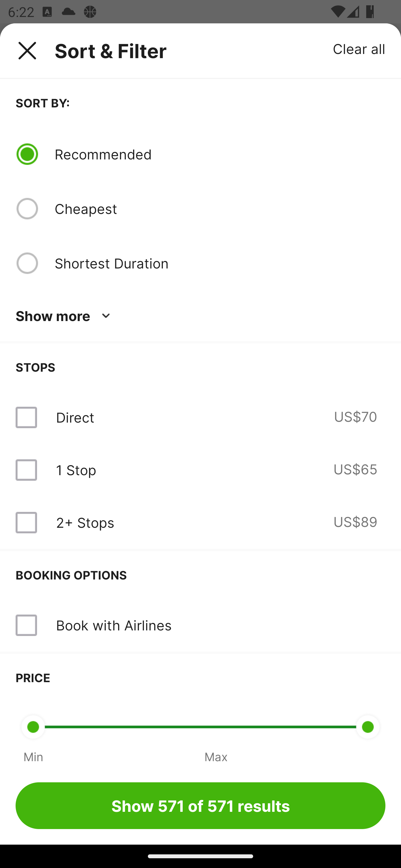
Task: Select the Recommended sort option
Action: click(x=27, y=154)
